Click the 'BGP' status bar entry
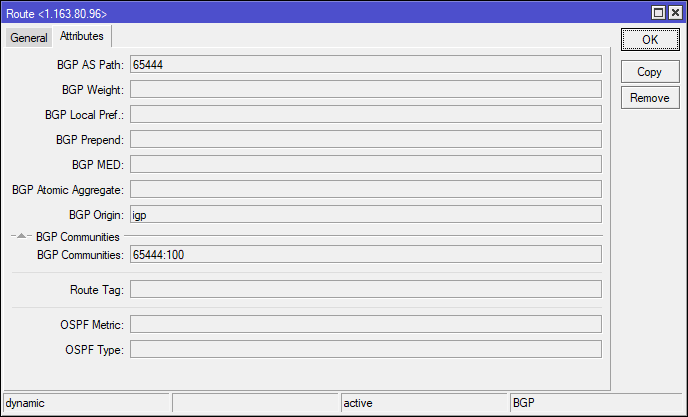The width and height of the screenshot is (688, 417). click(x=597, y=403)
